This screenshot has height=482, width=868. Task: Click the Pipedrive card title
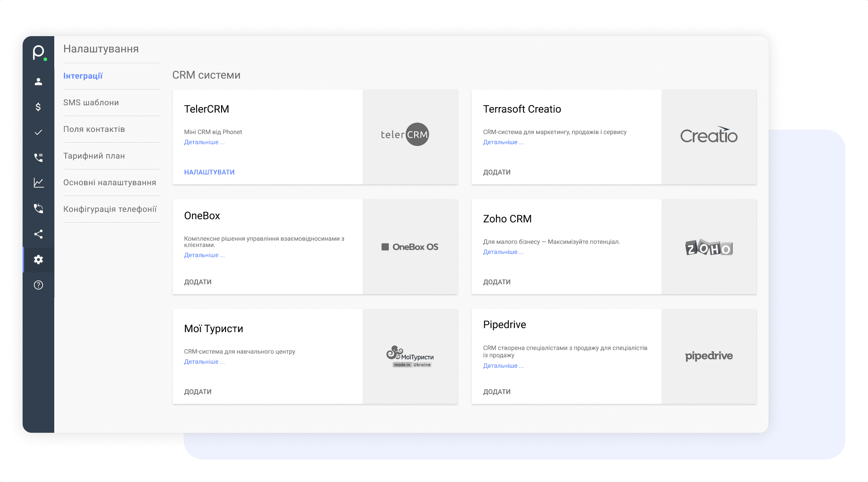tap(505, 325)
